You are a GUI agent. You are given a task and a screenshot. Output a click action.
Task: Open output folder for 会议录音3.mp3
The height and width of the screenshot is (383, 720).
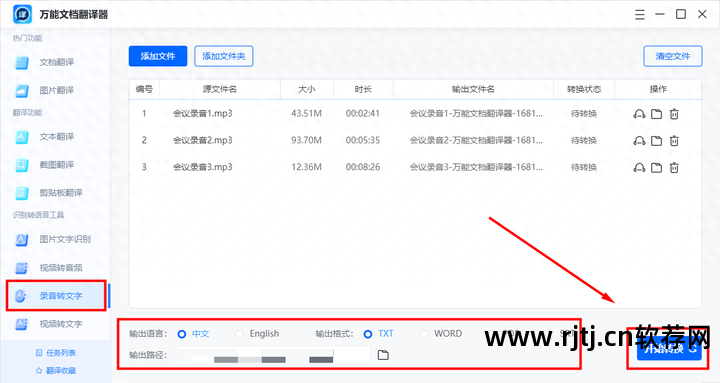(x=657, y=168)
